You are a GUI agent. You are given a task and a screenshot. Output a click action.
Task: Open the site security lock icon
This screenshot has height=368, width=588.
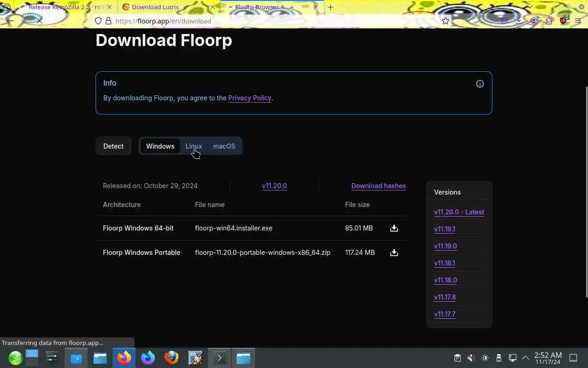tap(108, 21)
